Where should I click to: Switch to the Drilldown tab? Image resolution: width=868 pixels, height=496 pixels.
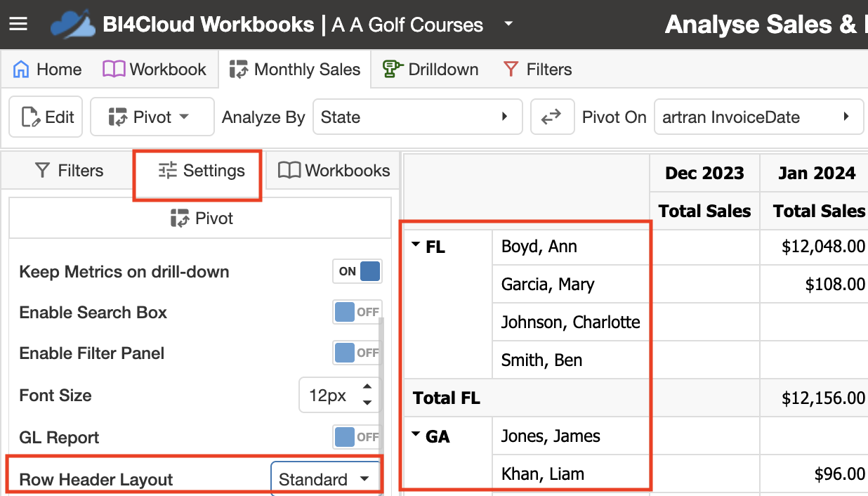430,70
